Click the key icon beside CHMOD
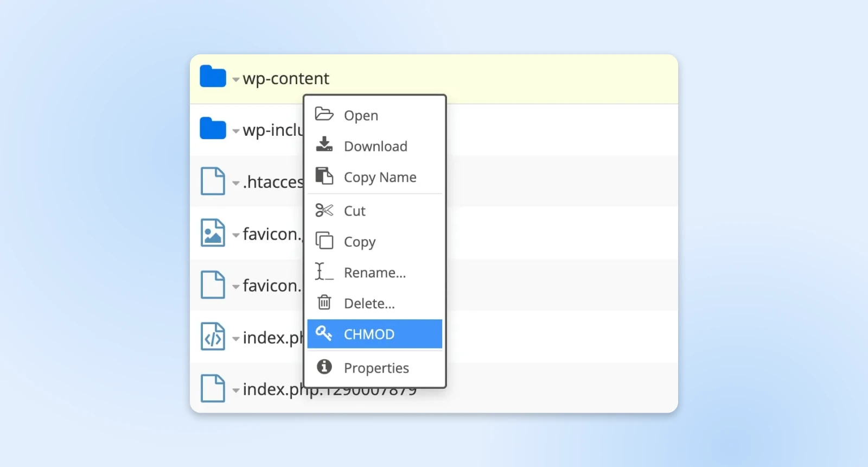 (x=324, y=333)
